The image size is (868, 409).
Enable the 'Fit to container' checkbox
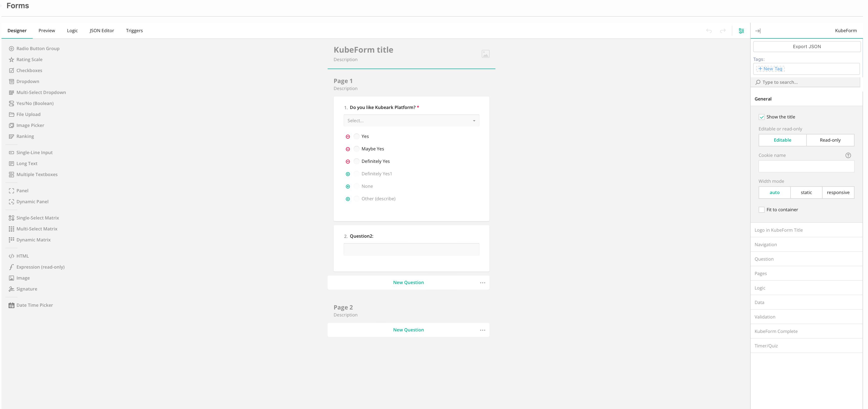click(762, 210)
